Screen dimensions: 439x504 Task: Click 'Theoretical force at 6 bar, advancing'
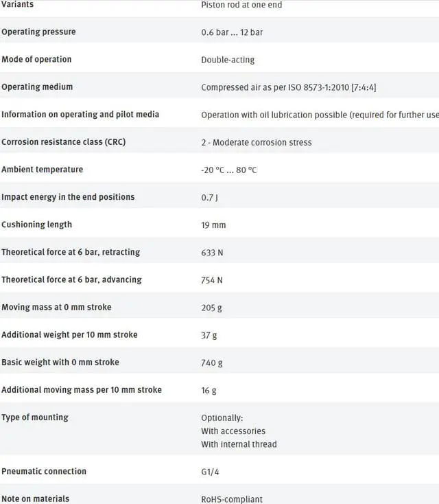(x=71, y=280)
